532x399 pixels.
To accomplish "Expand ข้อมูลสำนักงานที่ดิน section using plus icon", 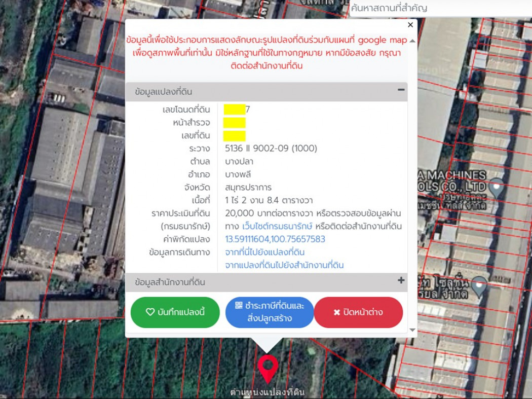I will 401,280.
